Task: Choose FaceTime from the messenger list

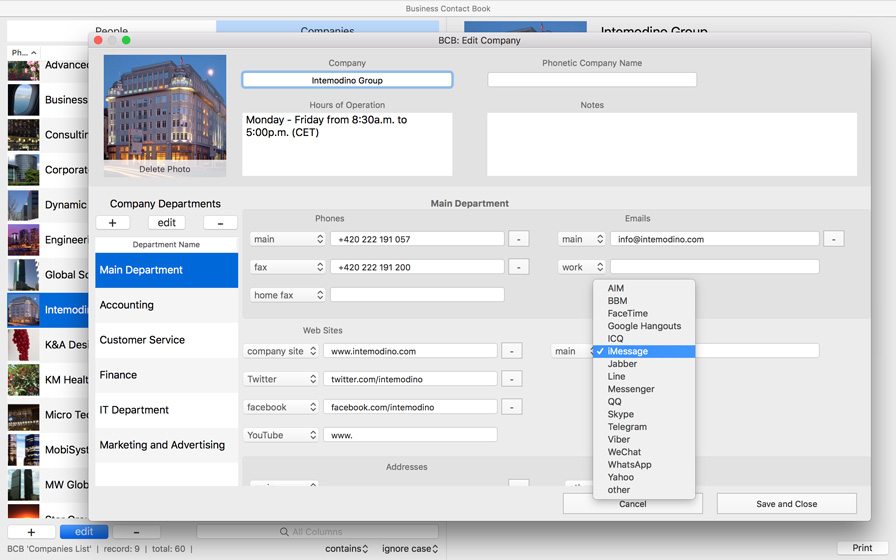Action: point(644,313)
